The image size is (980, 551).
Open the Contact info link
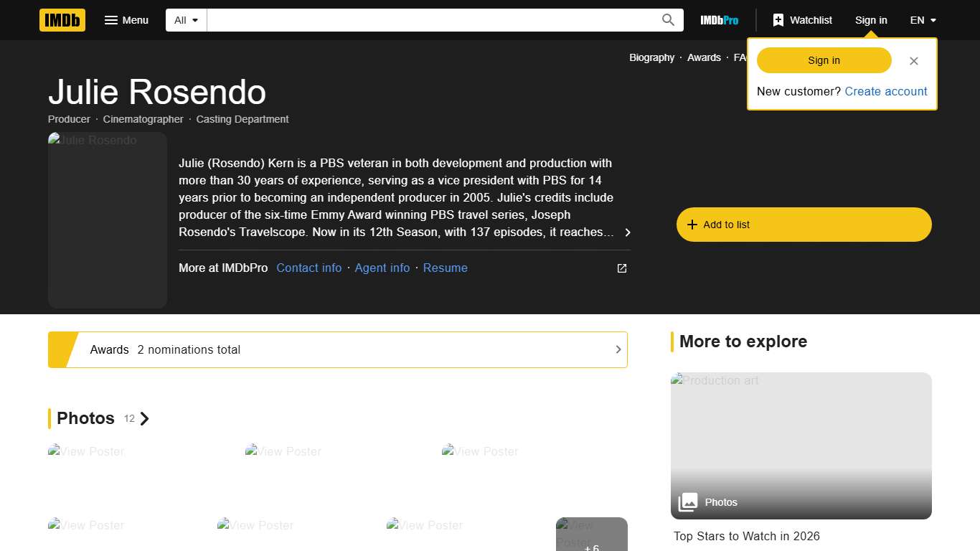tap(308, 268)
